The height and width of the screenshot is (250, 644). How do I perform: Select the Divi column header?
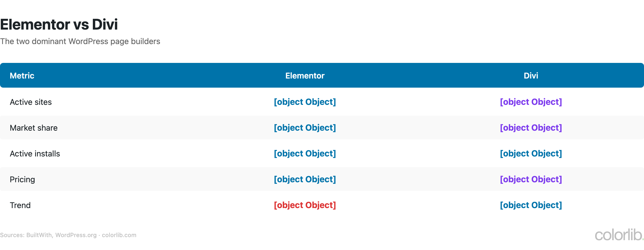[531, 76]
